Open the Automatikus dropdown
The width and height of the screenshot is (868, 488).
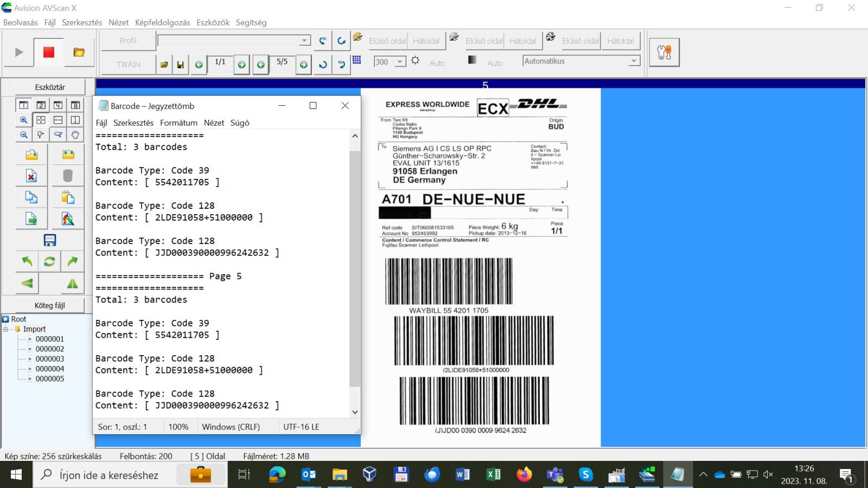click(x=634, y=61)
